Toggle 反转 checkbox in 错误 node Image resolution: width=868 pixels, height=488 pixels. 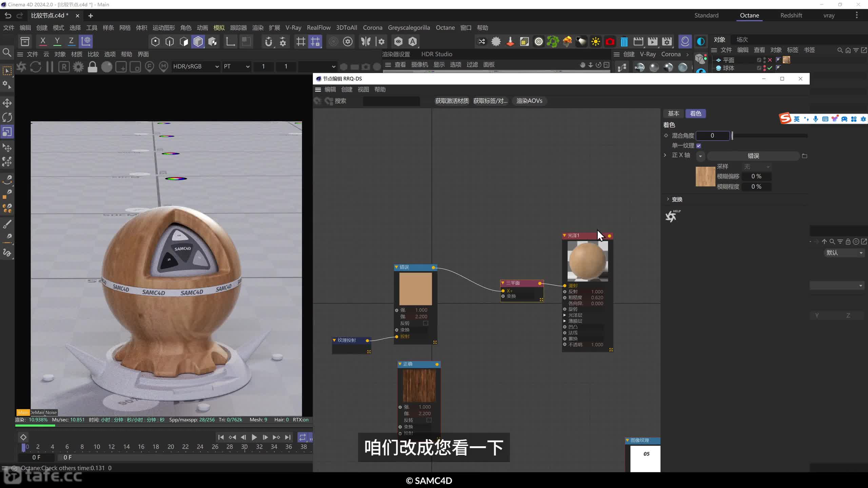tap(426, 323)
